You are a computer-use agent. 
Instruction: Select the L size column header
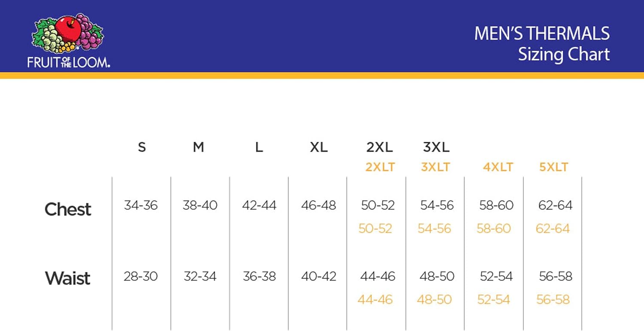point(259,147)
